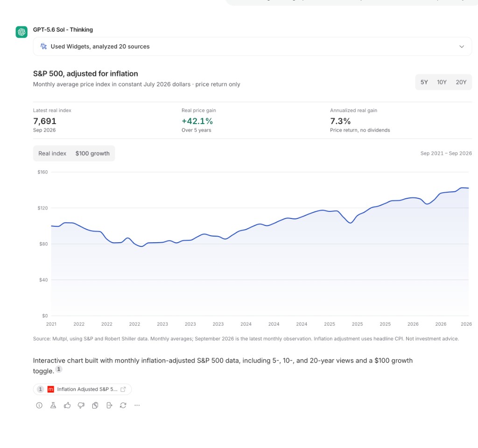This screenshot has width=478, height=448.
Task: Click the 'GPT-5.6 Sol - Thinking' model label
Action: pos(63,29)
